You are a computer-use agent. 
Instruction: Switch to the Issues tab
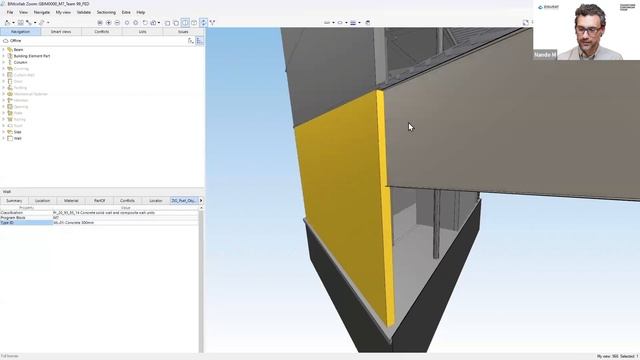(183, 31)
